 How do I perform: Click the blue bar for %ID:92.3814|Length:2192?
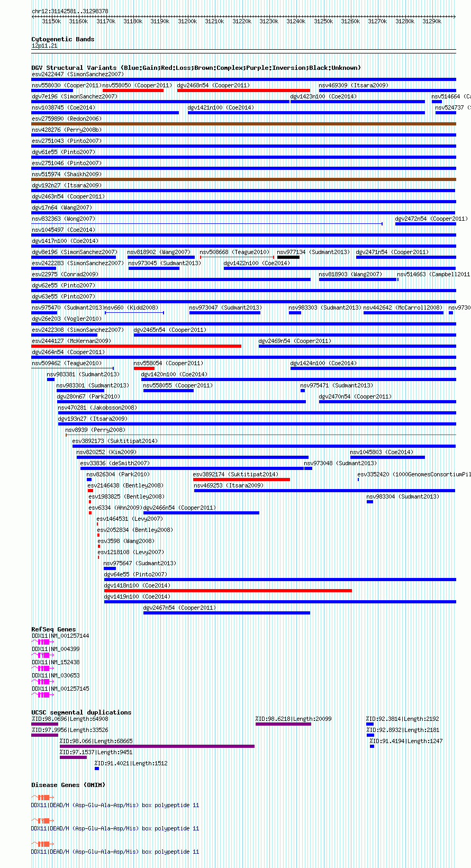[370, 724]
